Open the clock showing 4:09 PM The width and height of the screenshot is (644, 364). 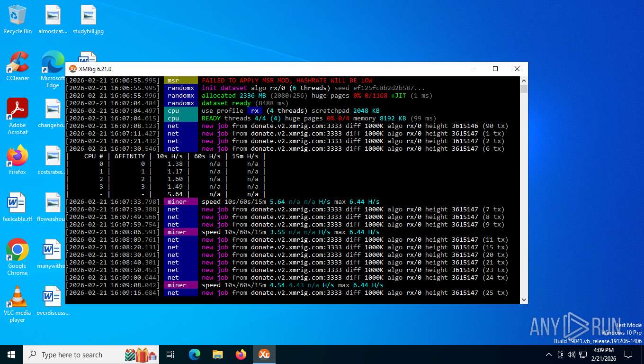click(x=603, y=354)
